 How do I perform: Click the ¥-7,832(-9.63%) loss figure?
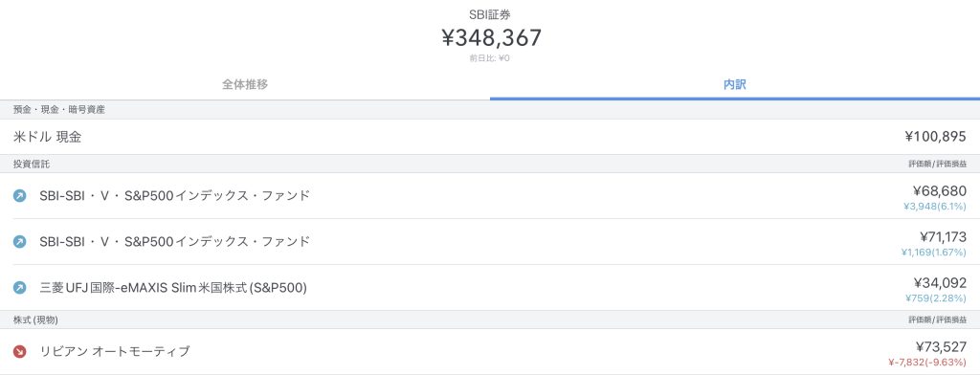pyautogui.click(x=926, y=362)
